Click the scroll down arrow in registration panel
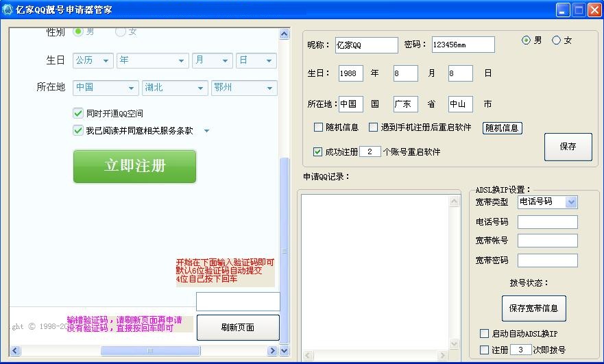The image size is (604, 364). point(285,339)
